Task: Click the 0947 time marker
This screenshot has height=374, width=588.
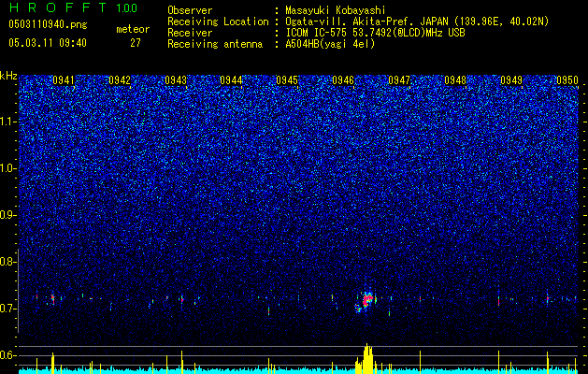Action: pos(399,80)
